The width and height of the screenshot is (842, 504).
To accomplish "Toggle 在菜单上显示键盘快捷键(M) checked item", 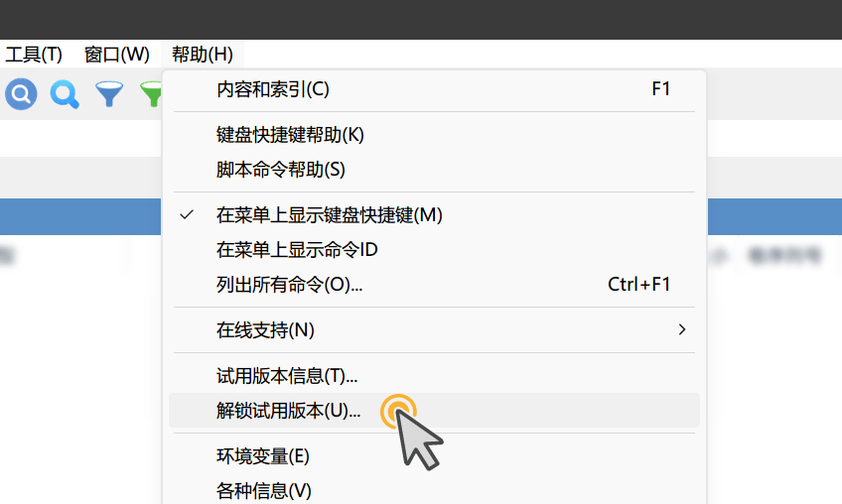I will coord(434,215).
